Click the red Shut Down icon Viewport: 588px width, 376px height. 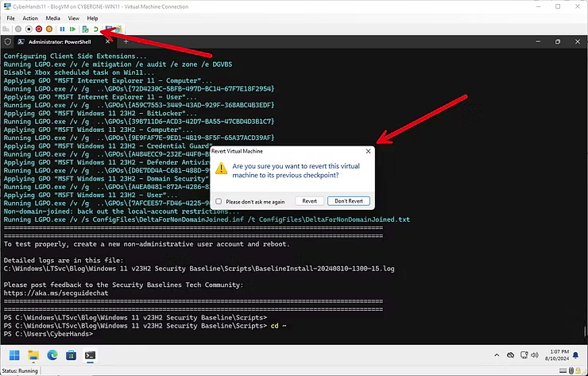pyautogui.click(x=39, y=29)
